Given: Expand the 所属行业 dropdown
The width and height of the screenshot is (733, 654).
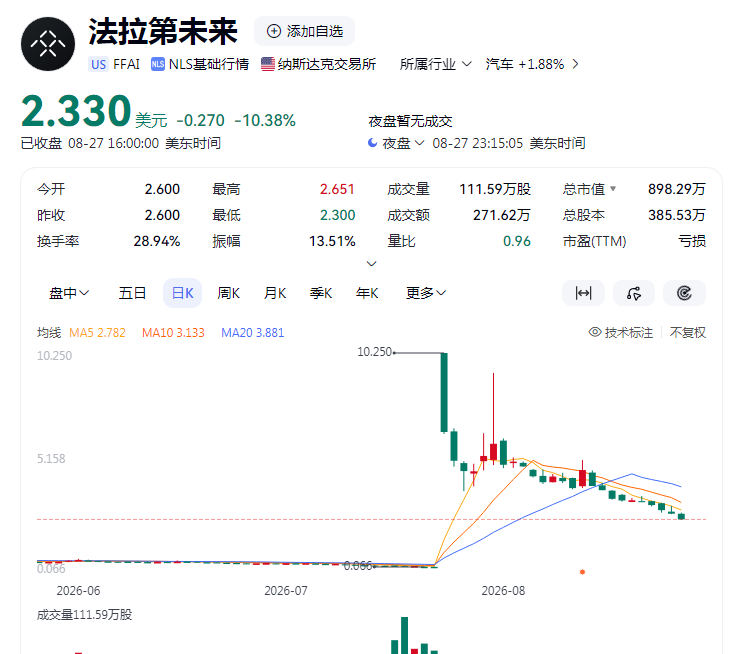Looking at the screenshot, I should coord(435,64).
